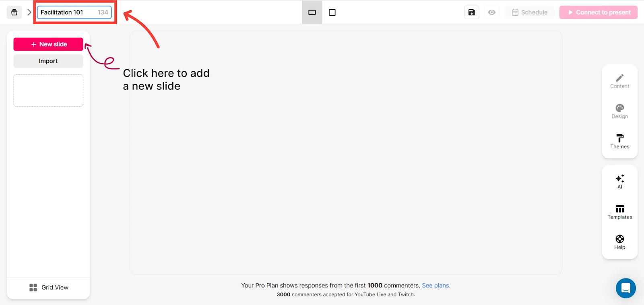
Task: Open the Help lifebuoy icon
Action: point(619,242)
